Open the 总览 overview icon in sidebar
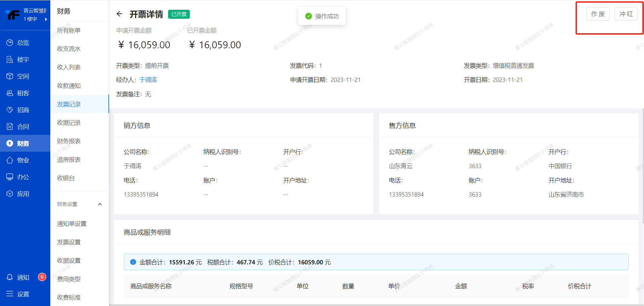The image size is (644, 306). click(10, 43)
